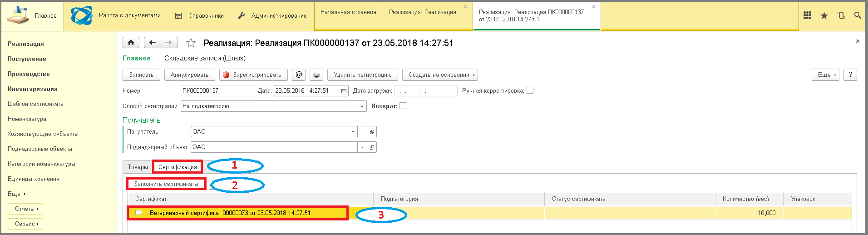
Task: Toggle Ручная корректировка checkbox
Action: (530, 90)
